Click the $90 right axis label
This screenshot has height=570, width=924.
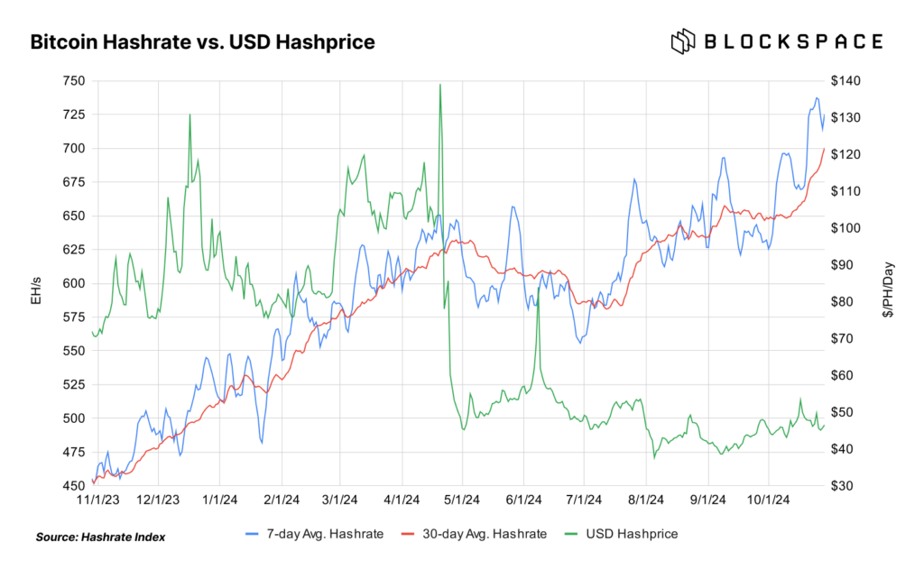(843, 264)
